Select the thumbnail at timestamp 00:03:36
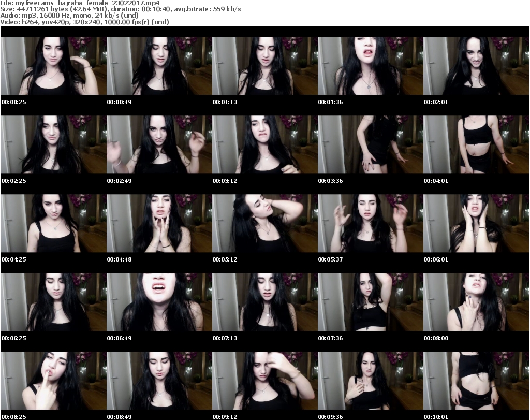This screenshot has width=530, height=420. 370,144
